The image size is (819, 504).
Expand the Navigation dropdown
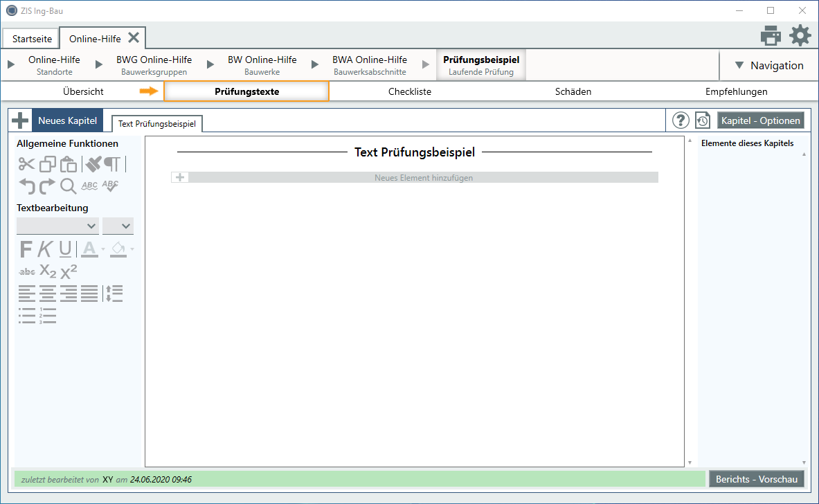768,65
